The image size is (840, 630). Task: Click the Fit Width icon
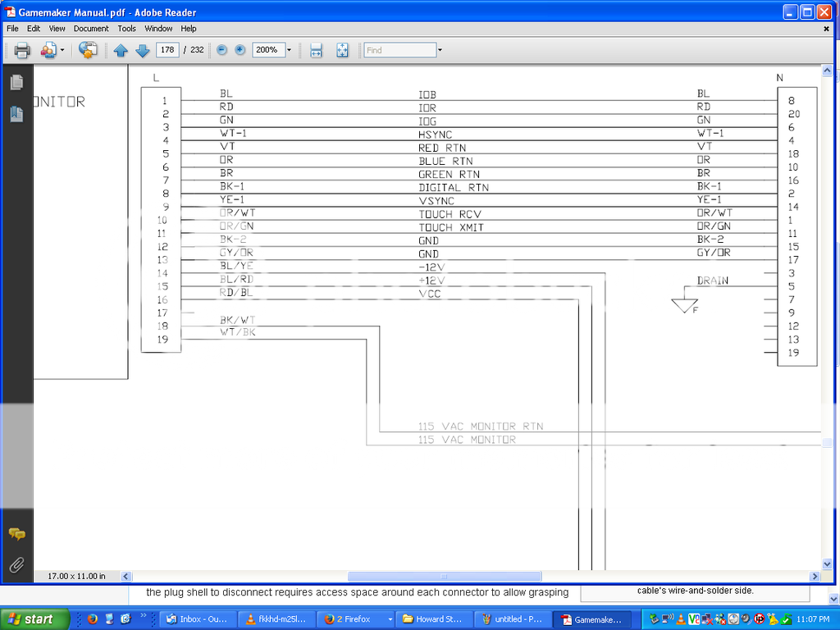click(317, 50)
